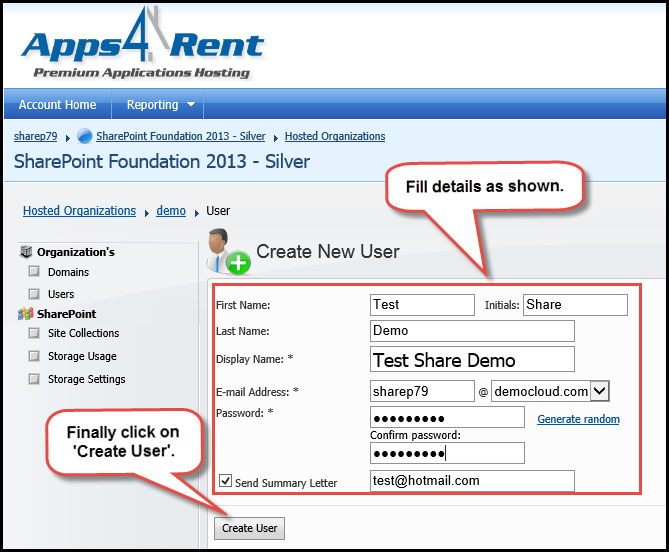This screenshot has height=552, width=669.
Task: Click the 'Create New User' heading
Action: tap(328, 251)
